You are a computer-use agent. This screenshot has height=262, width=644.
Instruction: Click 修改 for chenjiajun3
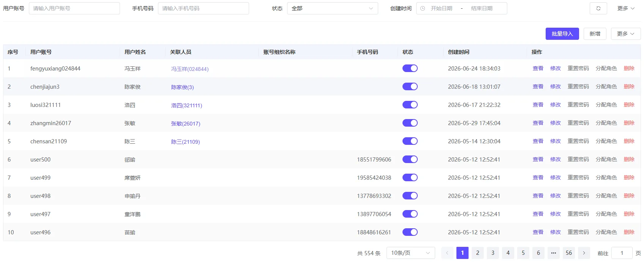(556, 86)
